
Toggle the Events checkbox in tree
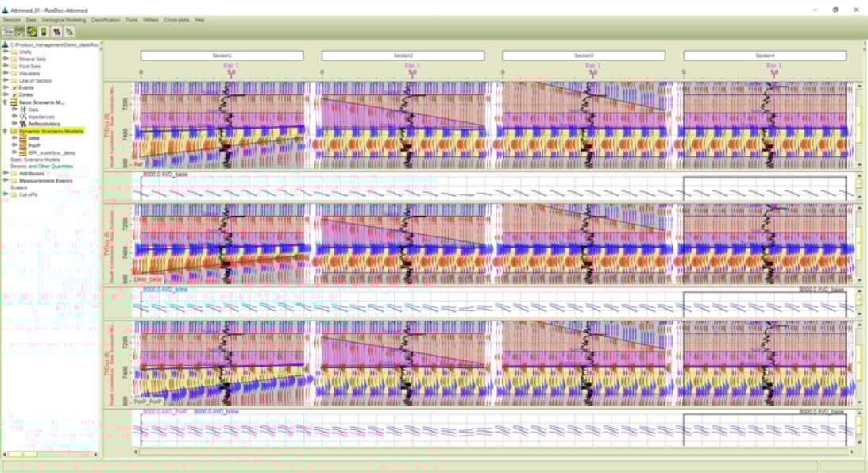pos(14,87)
